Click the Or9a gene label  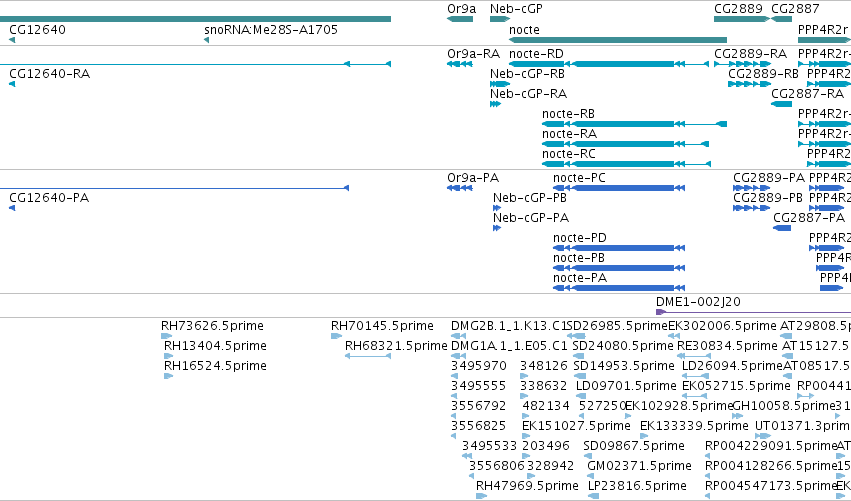point(461,9)
